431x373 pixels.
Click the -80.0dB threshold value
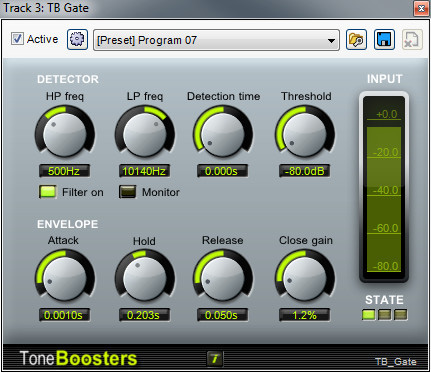click(x=304, y=171)
